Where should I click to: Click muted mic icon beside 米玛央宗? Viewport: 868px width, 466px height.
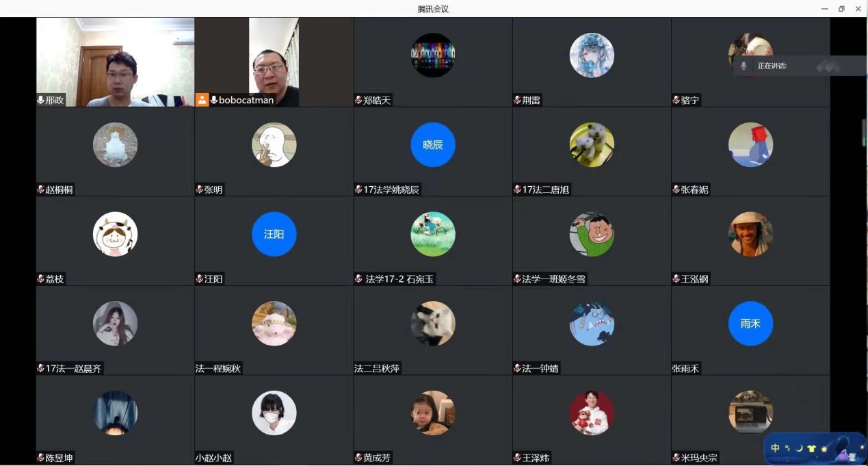(676, 458)
